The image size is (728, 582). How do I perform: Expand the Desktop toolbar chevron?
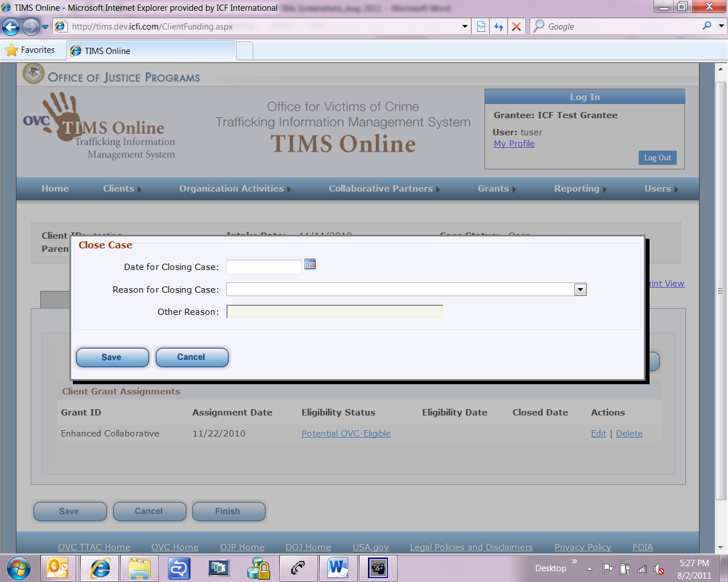pyautogui.click(x=574, y=562)
